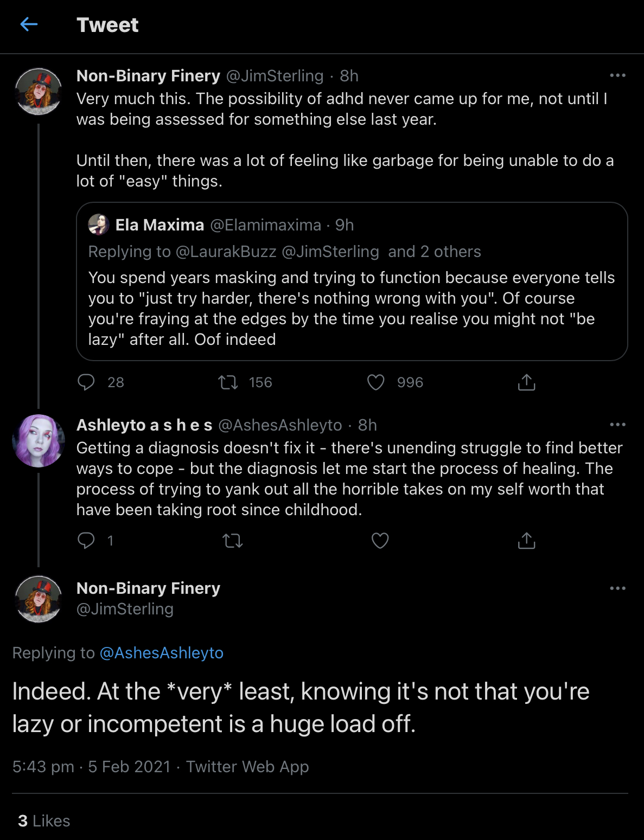Open more options for Ashleyto's tweet

618,425
